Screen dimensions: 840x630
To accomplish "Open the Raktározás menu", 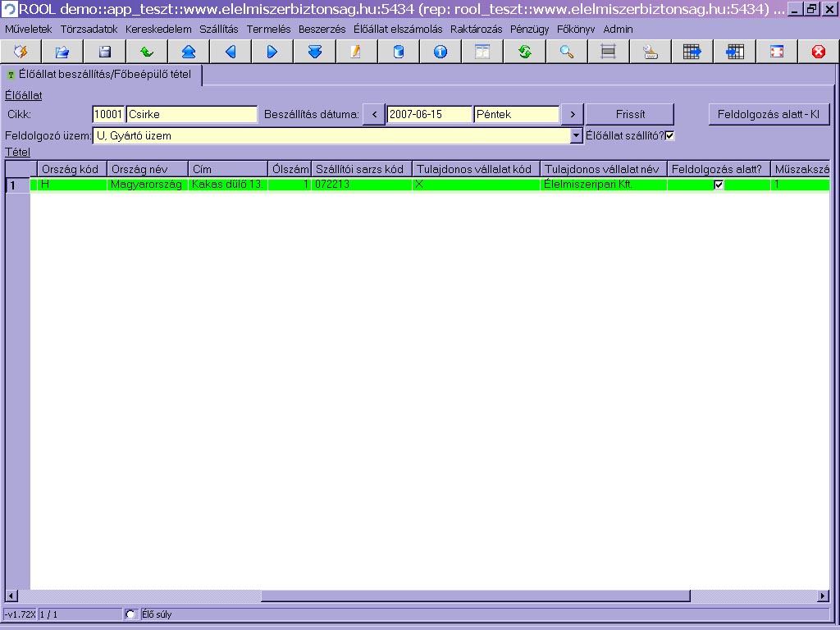I will tap(476, 29).
